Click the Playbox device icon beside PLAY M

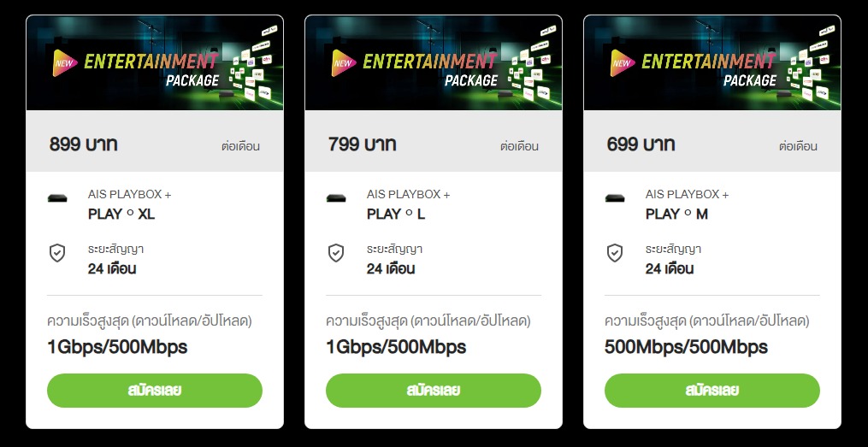[x=615, y=198]
